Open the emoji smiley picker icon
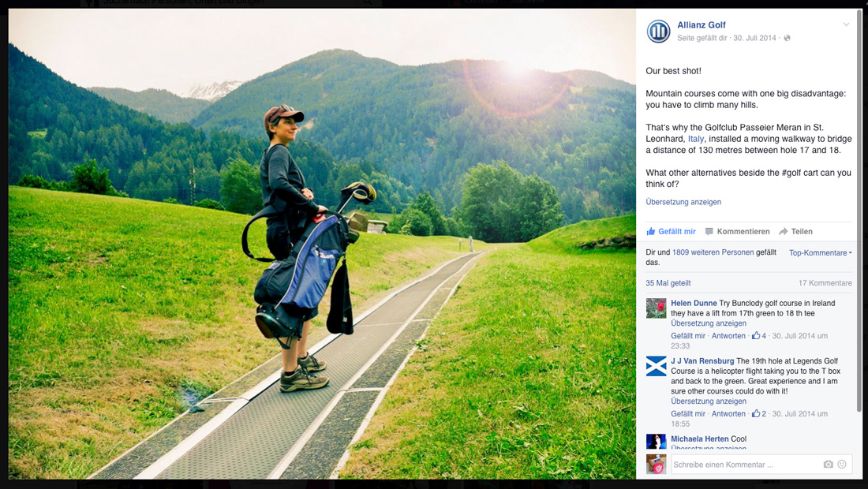868x489 pixels. click(842, 464)
